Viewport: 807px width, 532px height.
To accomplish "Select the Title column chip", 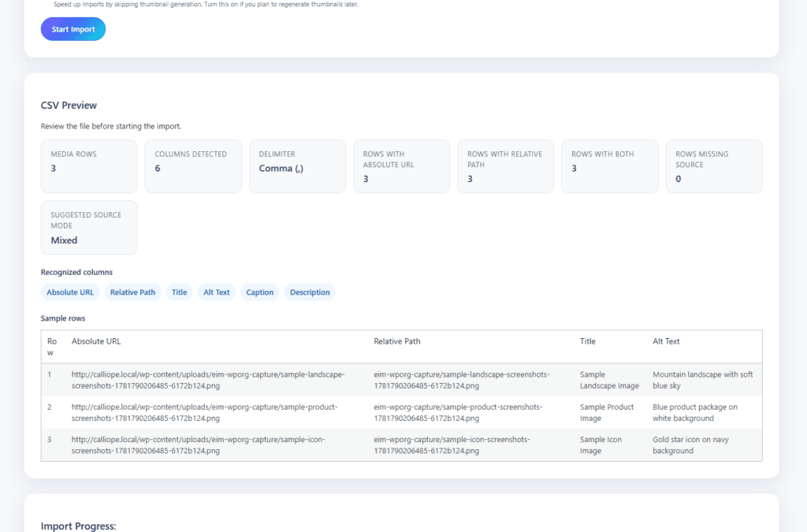I will pyautogui.click(x=179, y=292).
